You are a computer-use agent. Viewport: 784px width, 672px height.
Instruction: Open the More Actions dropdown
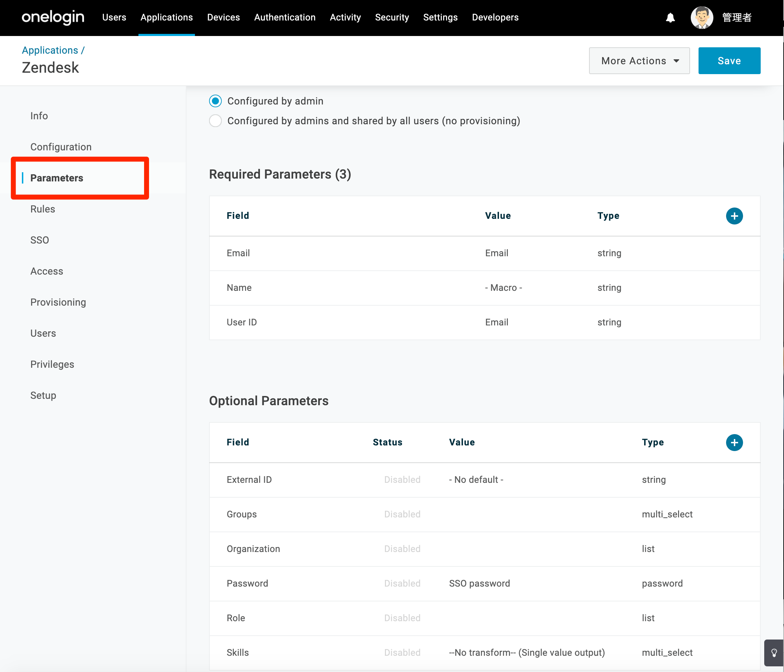tap(639, 61)
